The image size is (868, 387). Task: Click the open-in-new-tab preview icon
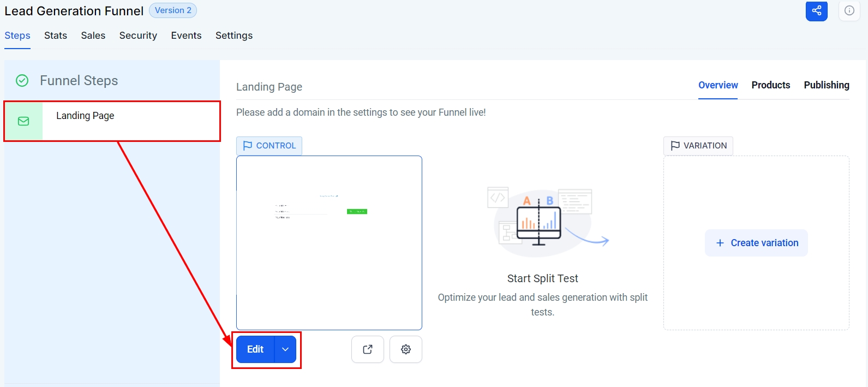(x=368, y=349)
